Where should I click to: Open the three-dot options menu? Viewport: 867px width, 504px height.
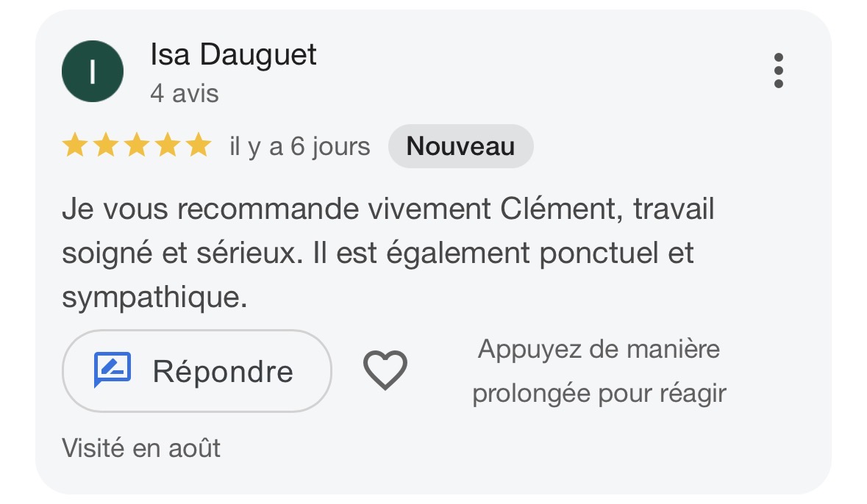click(779, 71)
